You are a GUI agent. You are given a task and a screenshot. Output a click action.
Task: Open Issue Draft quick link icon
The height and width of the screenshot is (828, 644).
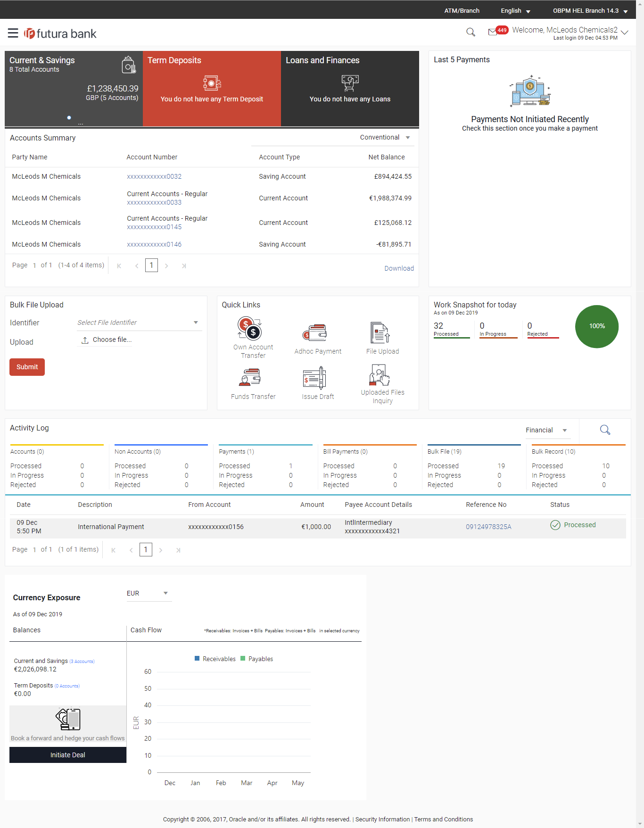tap(314, 378)
